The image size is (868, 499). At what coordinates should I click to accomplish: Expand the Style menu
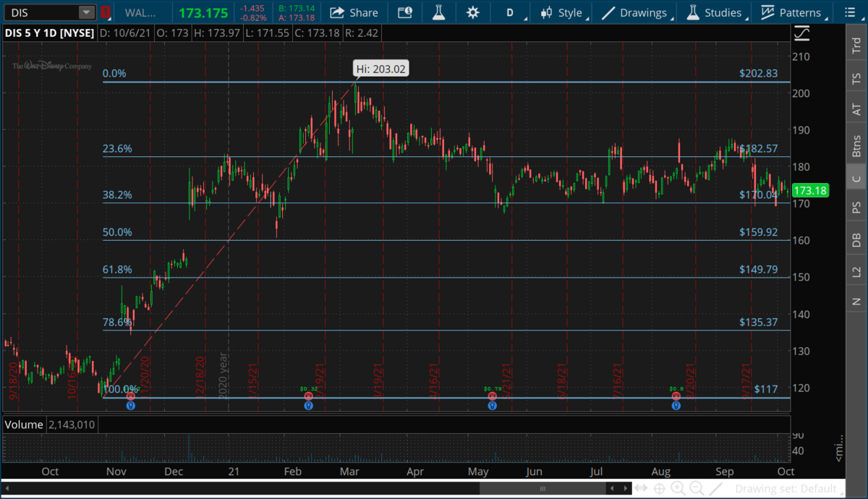(x=564, y=12)
